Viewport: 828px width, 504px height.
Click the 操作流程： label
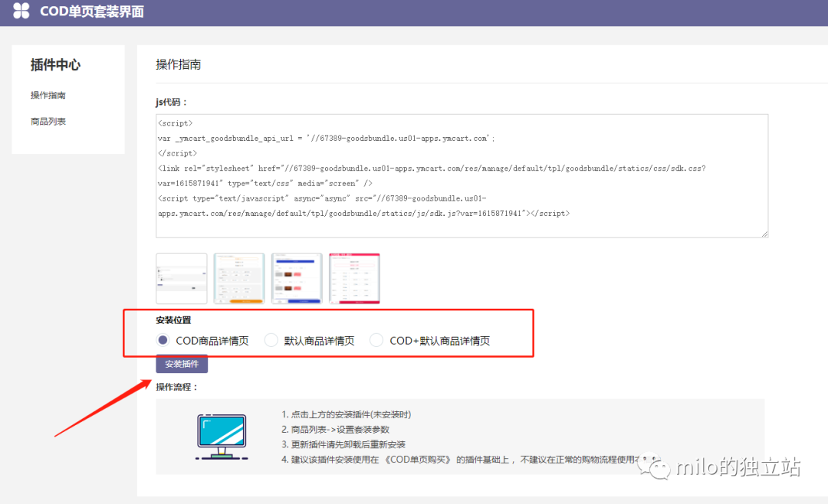(x=177, y=387)
